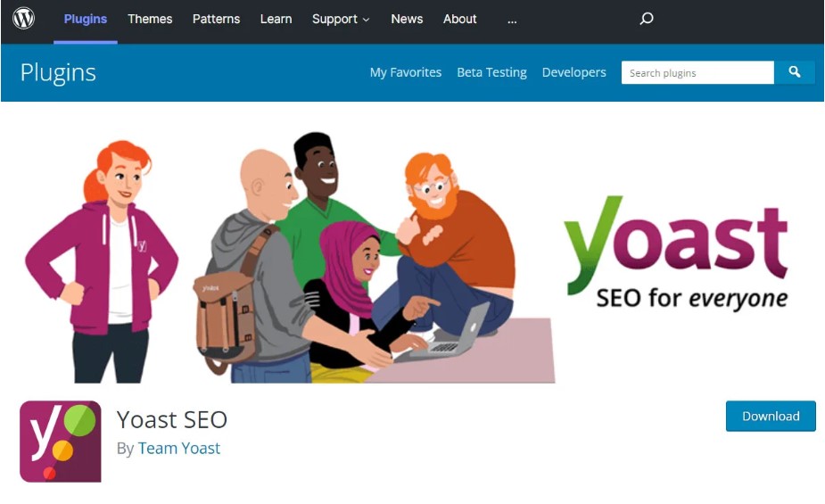The image size is (825, 504).
Task: Open the Team Yoast author link
Action: 178,448
